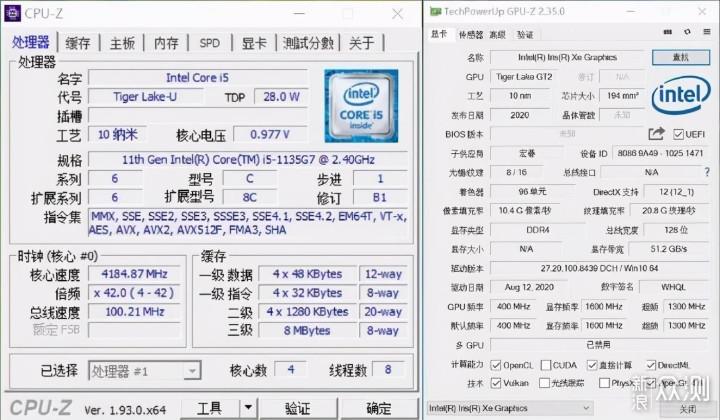The height and width of the screenshot is (420, 720).
Task: Click the 4 x 48 KBytes L1 data value
Action: click(307, 274)
